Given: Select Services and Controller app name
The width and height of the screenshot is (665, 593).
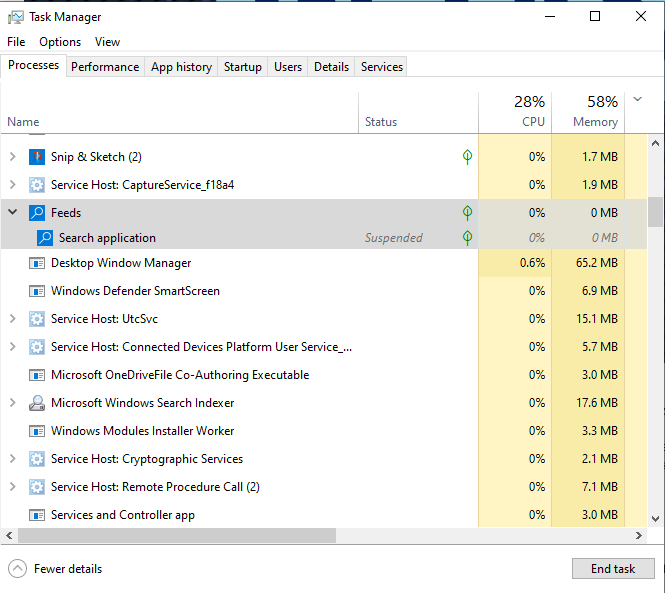Looking at the screenshot, I should tap(123, 515).
